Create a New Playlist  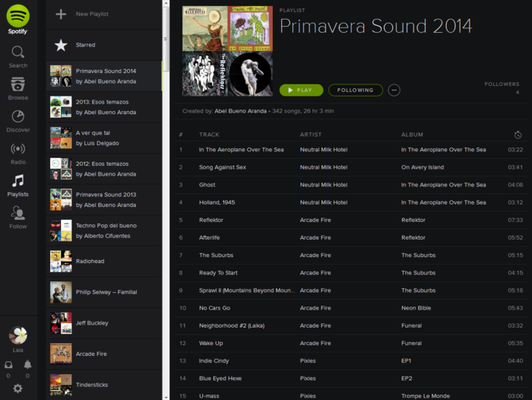91,14
